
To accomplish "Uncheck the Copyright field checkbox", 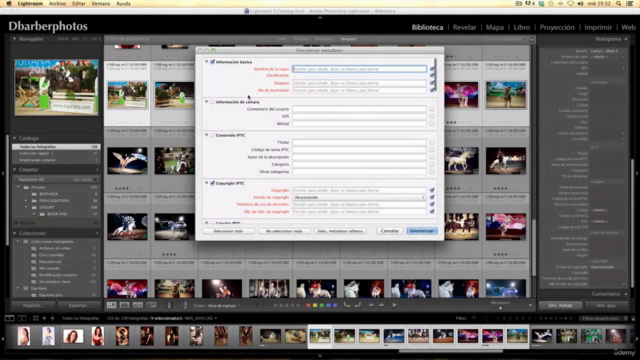I will 432,190.
